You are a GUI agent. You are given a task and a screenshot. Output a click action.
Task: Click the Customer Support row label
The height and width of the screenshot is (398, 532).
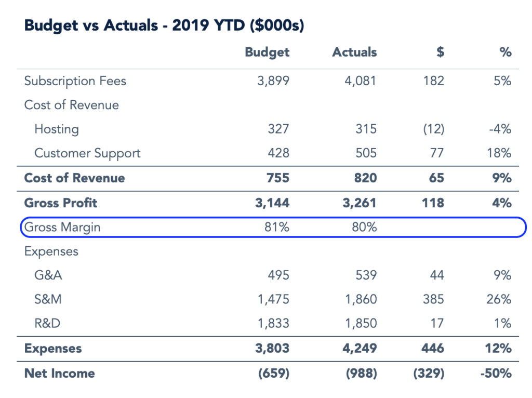pyautogui.click(x=87, y=153)
